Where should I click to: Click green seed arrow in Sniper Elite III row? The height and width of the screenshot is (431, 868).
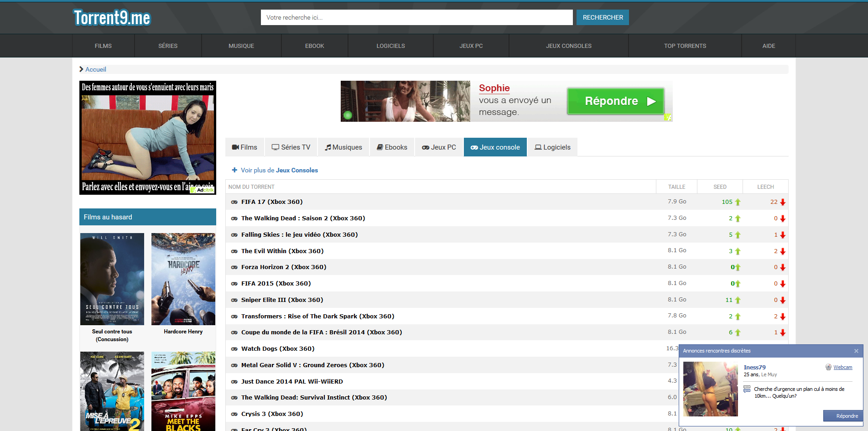pyautogui.click(x=738, y=300)
